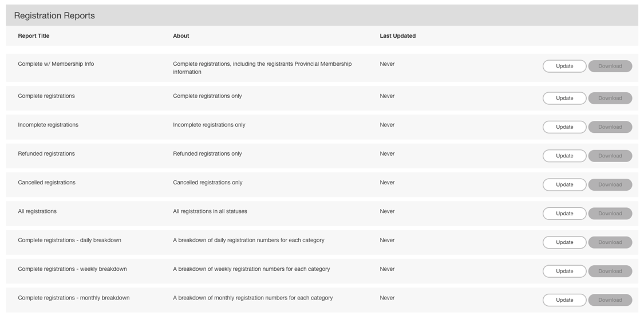The height and width of the screenshot is (315, 644).
Task: Click the Last Updated column header
Action: pos(397,36)
